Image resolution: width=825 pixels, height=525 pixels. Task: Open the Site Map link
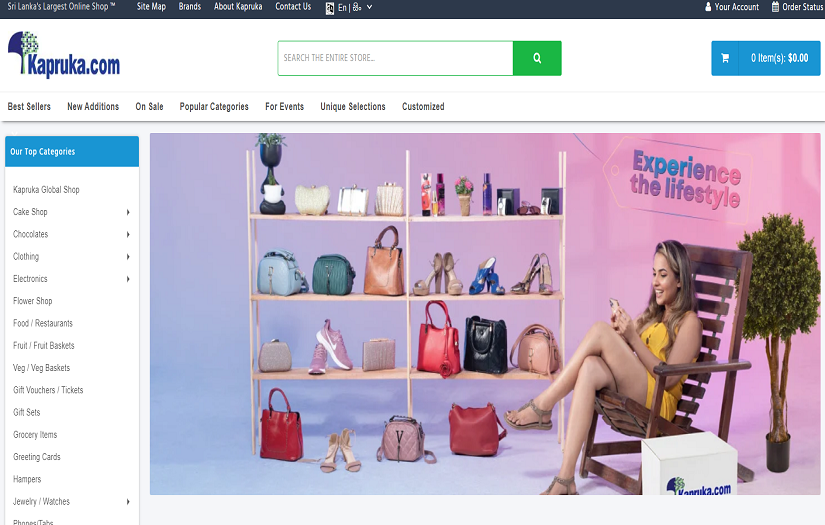(x=151, y=7)
